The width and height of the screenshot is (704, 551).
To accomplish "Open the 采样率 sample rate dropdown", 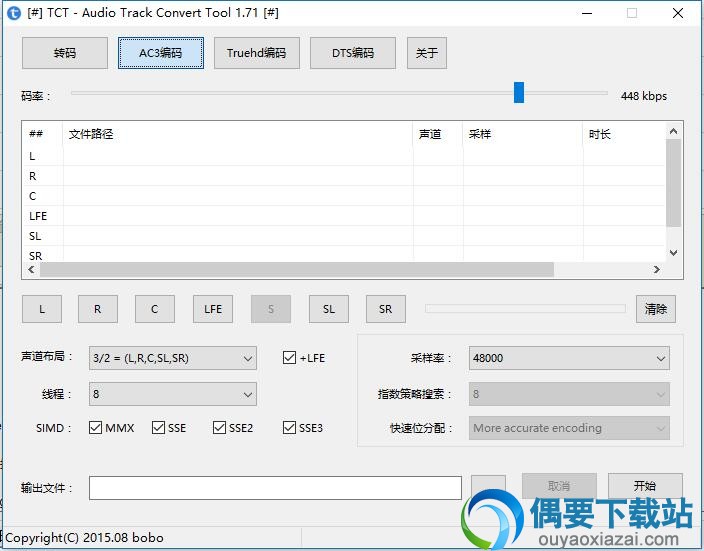I will (x=569, y=358).
